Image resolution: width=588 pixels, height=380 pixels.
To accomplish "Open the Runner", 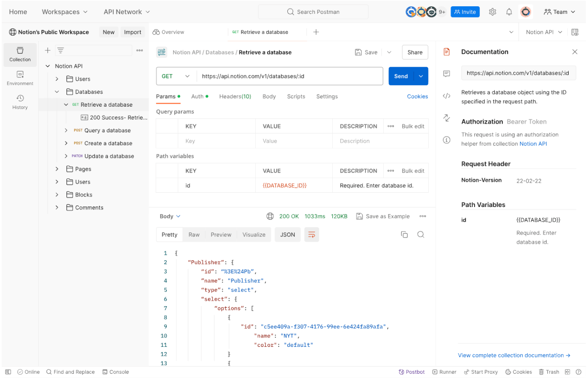I will [444, 372].
